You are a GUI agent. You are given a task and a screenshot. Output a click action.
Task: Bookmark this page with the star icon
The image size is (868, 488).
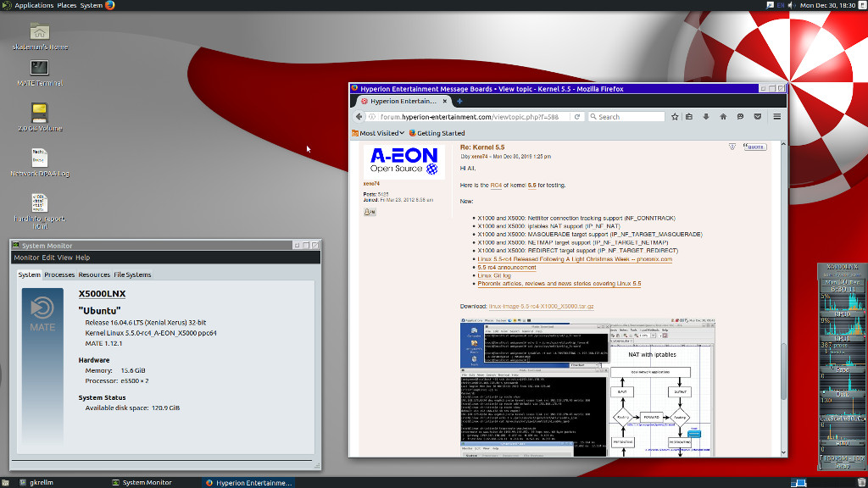tap(675, 117)
